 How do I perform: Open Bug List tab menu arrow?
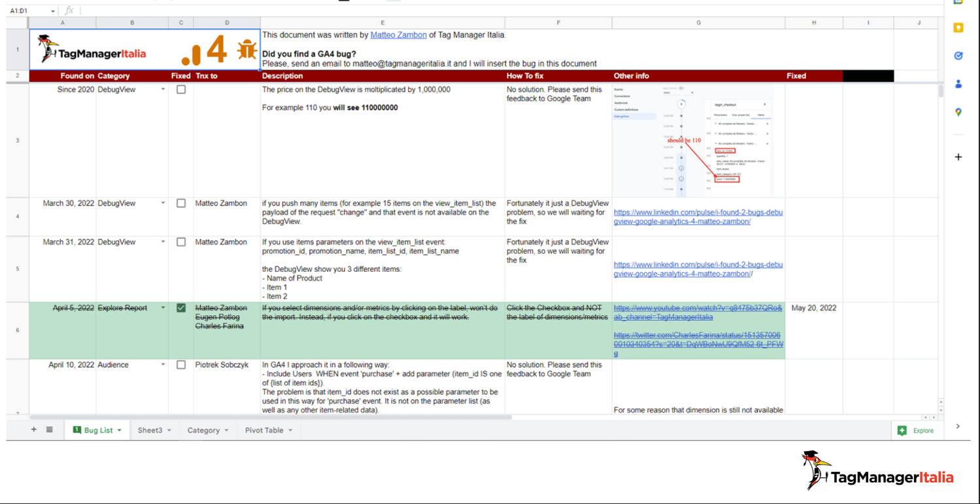[x=120, y=430]
